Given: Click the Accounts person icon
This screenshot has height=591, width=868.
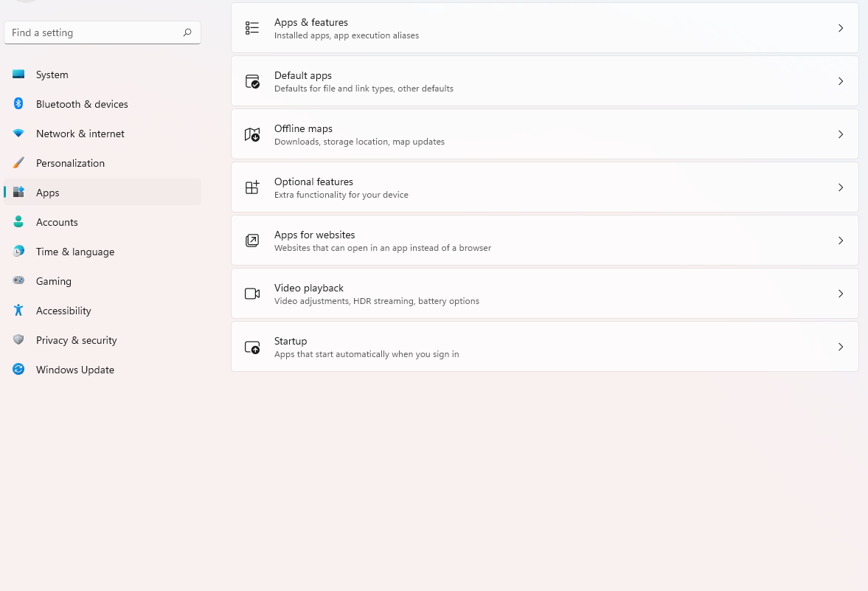Looking at the screenshot, I should click(18, 221).
